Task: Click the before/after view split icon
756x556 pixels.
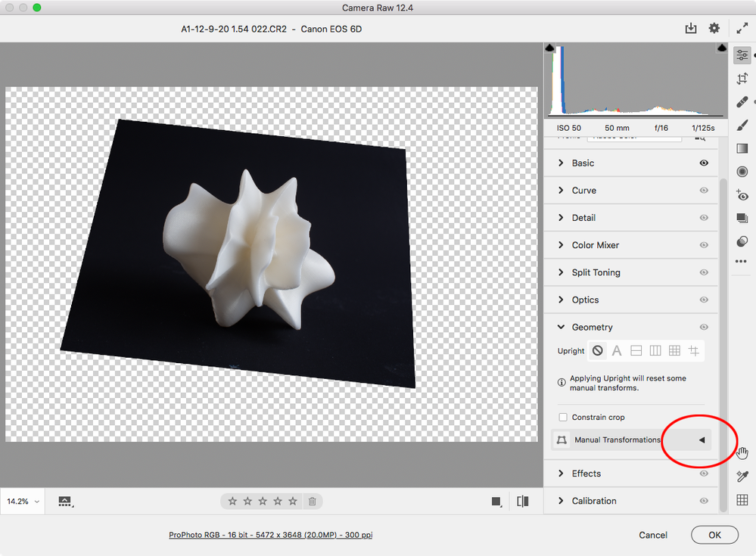Action: (x=523, y=502)
